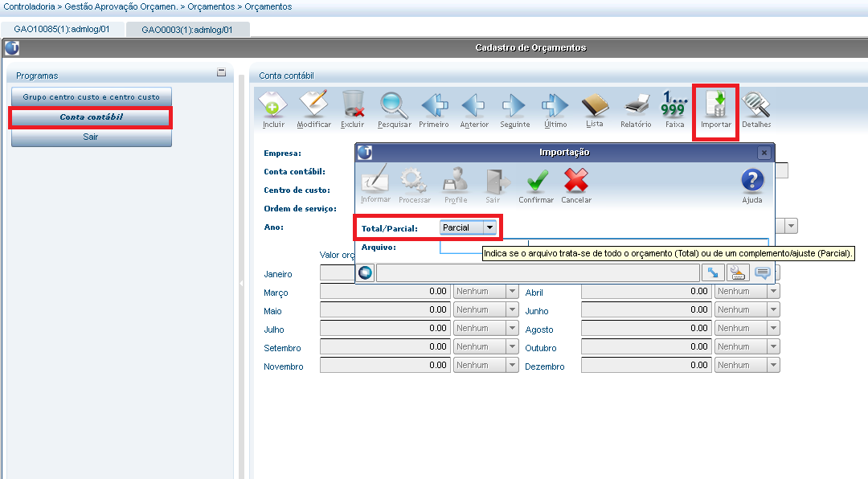
Task: Click the logo icon in Cadastro de Orçamentos titlebar
Action: 11,48
